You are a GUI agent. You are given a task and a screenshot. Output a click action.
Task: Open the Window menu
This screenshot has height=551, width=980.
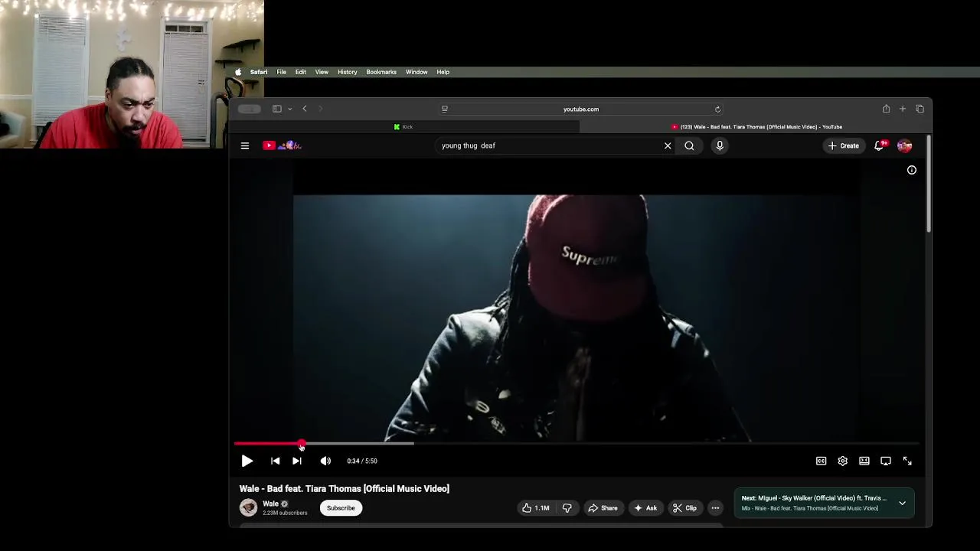[x=416, y=72]
